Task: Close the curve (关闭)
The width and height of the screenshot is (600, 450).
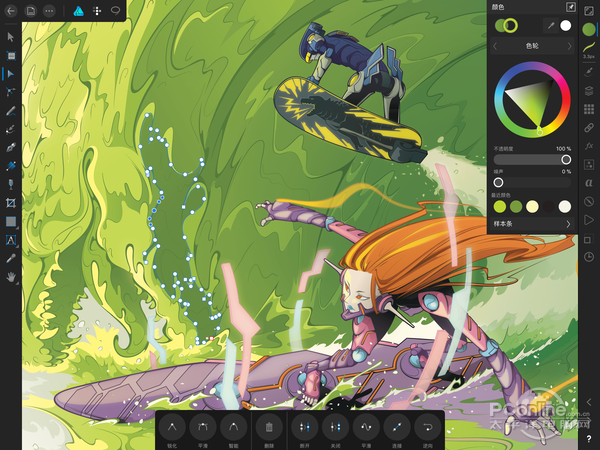Action: pyautogui.click(x=335, y=427)
